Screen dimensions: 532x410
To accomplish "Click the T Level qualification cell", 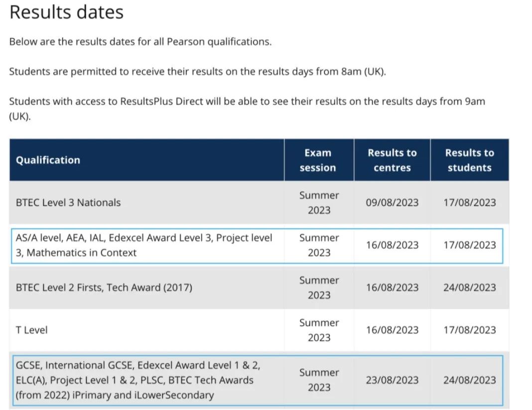I will coord(31,330).
